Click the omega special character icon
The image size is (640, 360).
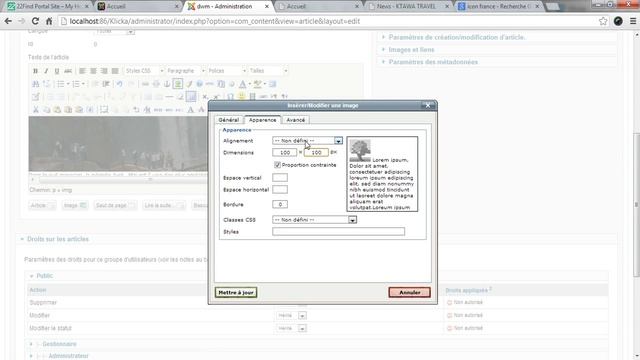(x=231, y=97)
